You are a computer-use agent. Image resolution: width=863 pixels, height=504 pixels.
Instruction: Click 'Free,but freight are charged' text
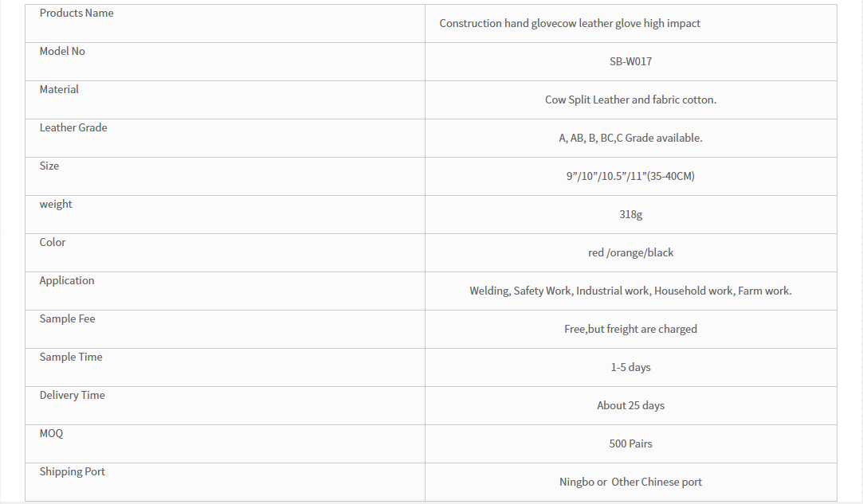[x=630, y=329]
